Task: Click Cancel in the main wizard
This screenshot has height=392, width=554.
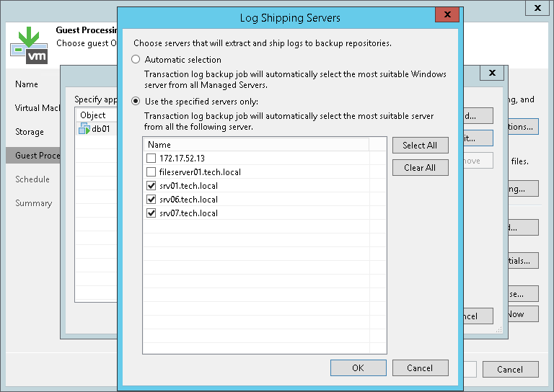Action: pos(509,370)
